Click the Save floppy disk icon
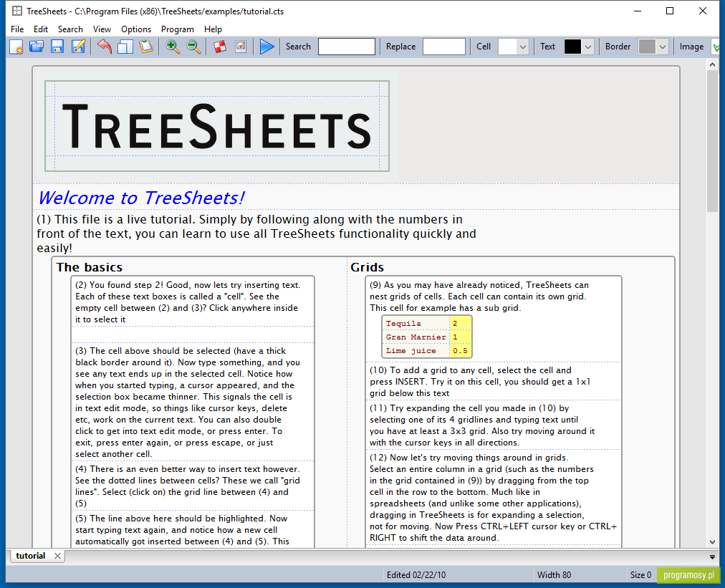 tap(57, 47)
